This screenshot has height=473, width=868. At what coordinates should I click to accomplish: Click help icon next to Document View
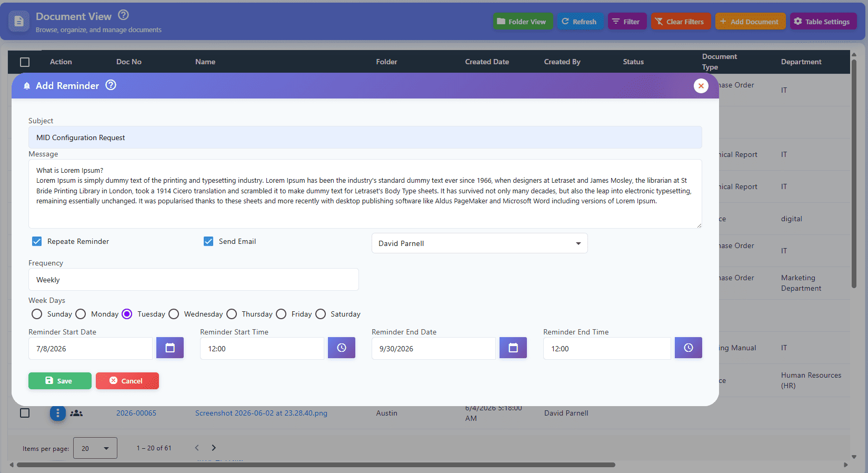pos(123,15)
